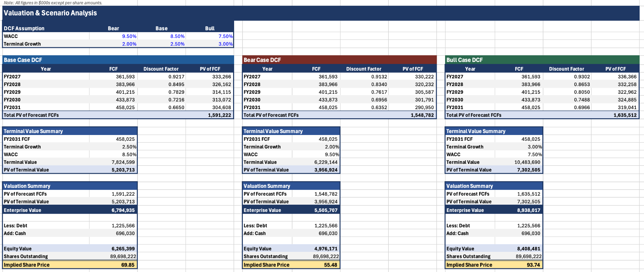Select Bear Enterprise Value 5,505,707
This screenshot has width=644, height=272.
click(x=326, y=210)
